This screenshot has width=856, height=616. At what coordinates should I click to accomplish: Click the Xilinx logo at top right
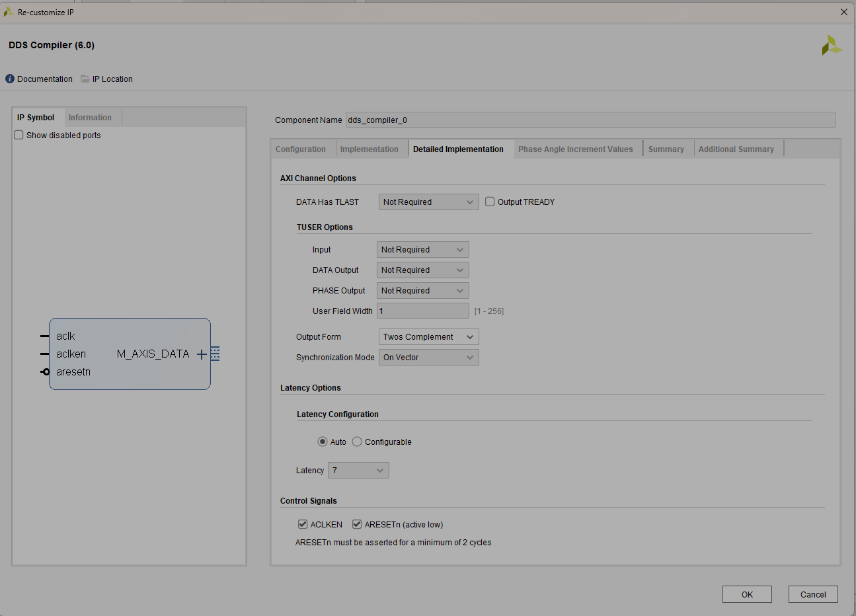[832, 45]
